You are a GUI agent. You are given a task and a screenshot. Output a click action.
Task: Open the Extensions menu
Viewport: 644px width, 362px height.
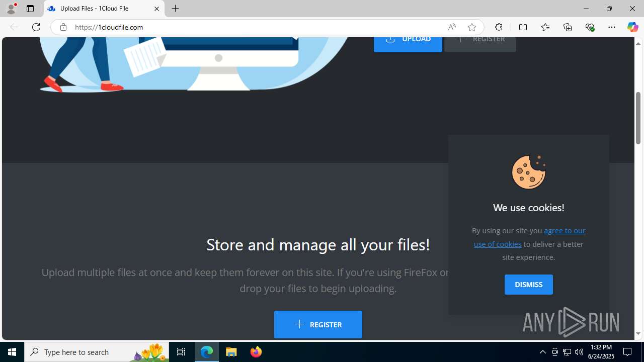pos(499,27)
